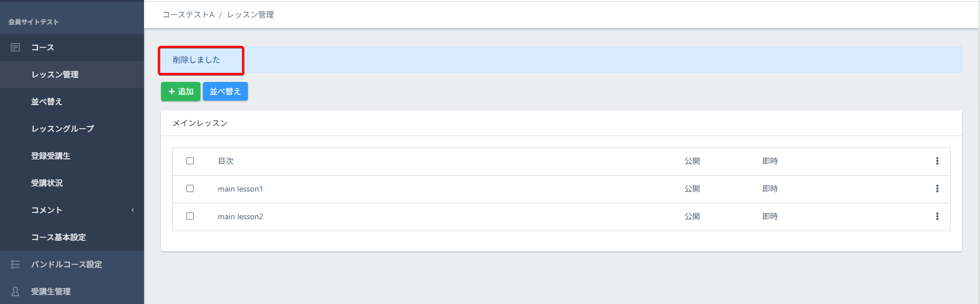Click the blue 並べ替え button
This screenshot has width=980, height=304.
pyautogui.click(x=225, y=92)
